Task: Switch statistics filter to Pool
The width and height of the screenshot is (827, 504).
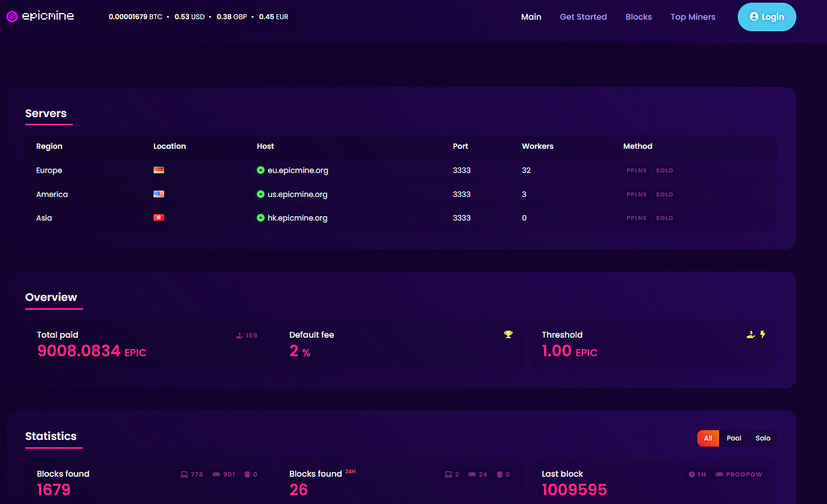Action: (x=734, y=438)
